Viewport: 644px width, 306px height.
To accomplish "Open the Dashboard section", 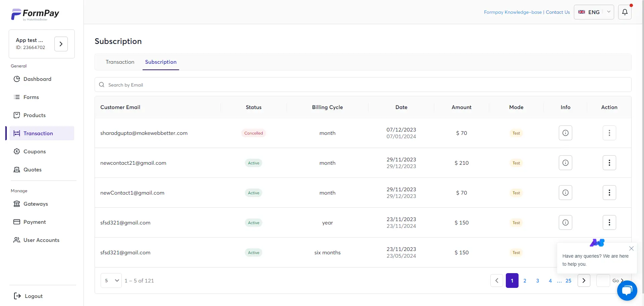I will pos(38,79).
